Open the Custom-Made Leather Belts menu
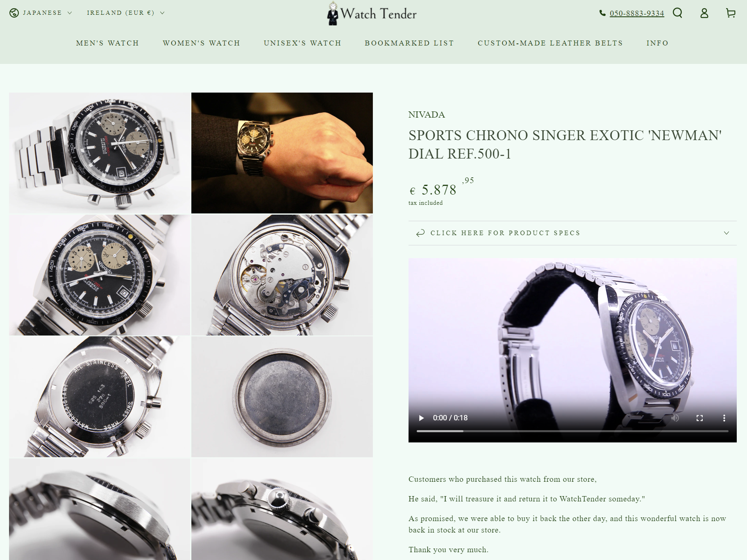This screenshot has width=747, height=560. [x=550, y=43]
